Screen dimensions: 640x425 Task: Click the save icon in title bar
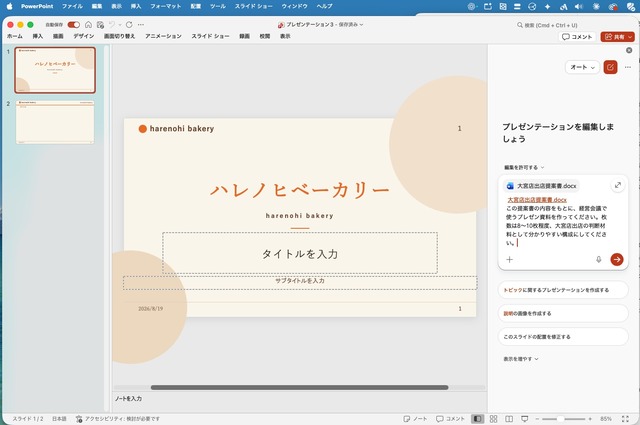(100, 24)
